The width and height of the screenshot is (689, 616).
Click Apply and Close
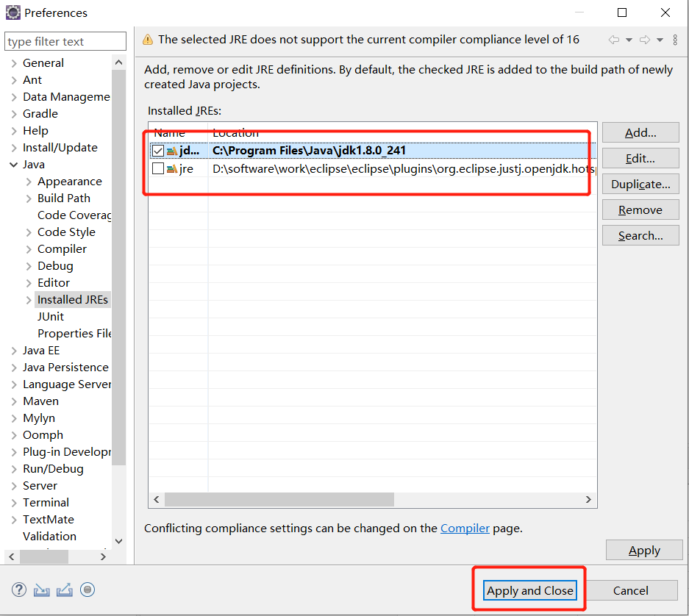[x=530, y=590]
